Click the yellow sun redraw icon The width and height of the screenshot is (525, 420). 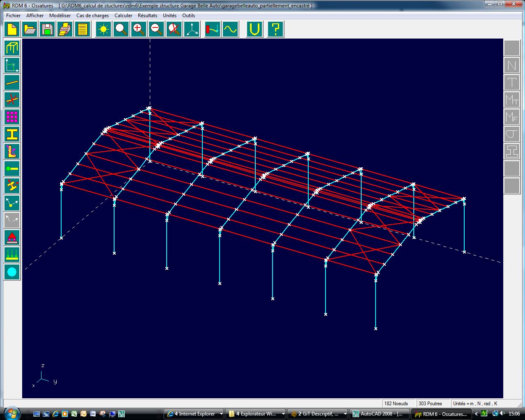coord(103,30)
